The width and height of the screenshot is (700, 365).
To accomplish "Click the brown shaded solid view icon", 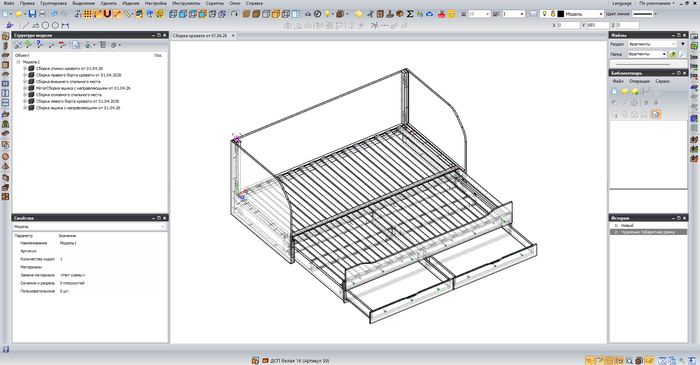I will 246,14.
